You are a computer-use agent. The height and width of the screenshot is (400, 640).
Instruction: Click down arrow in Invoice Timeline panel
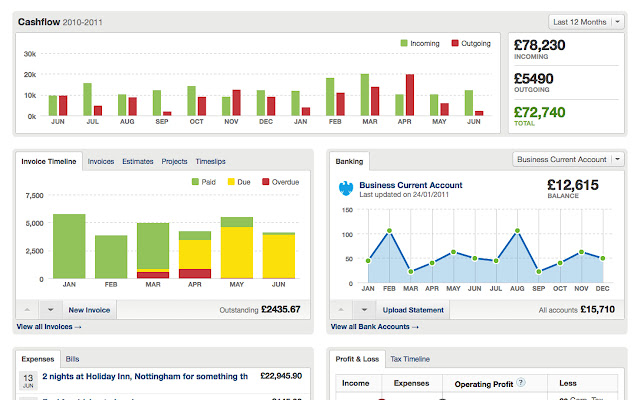click(x=50, y=310)
